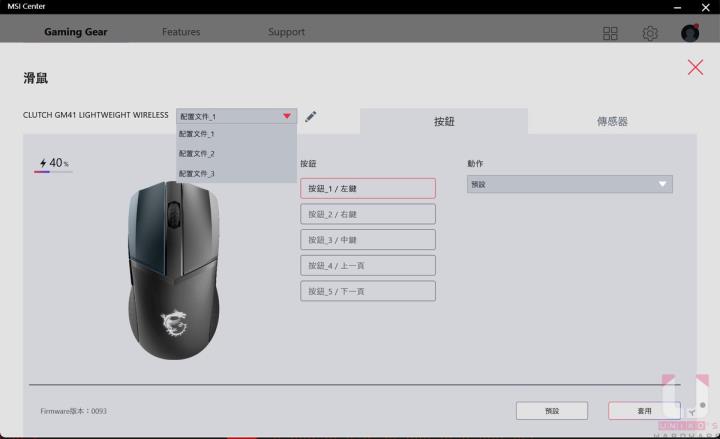Choose 配置文件_1 from the dropdown list
Viewport: 720px width, 439px height.
click(236, 134)
